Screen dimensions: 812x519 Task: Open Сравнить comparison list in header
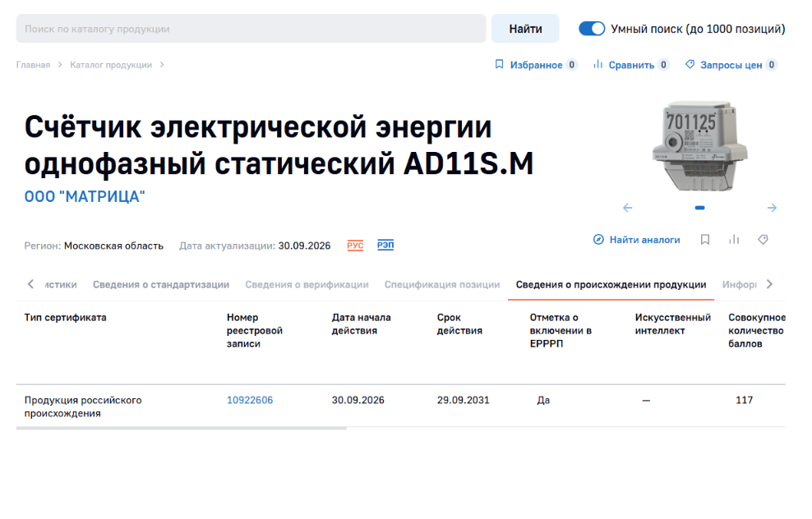[x=631, y=65]
